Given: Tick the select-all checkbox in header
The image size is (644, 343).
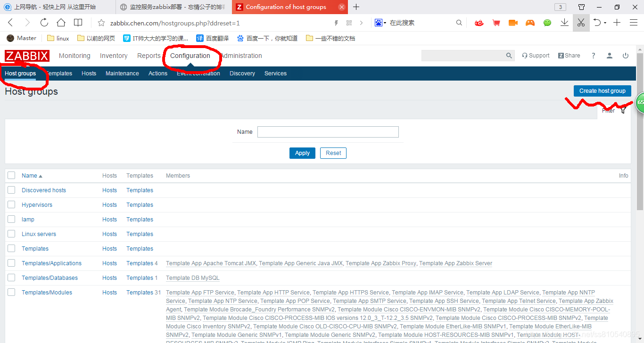Looking at the screenshot, I should [11, 175].
